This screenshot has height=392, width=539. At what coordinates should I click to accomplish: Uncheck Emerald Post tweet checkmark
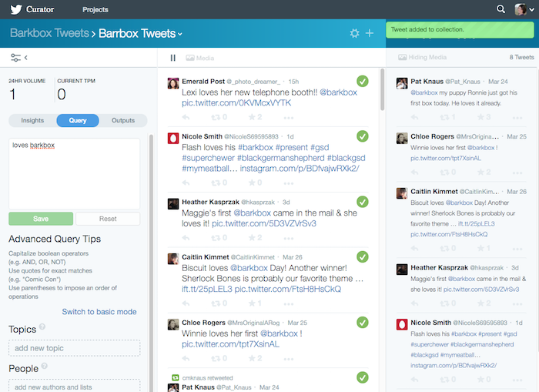click(363, 81)
